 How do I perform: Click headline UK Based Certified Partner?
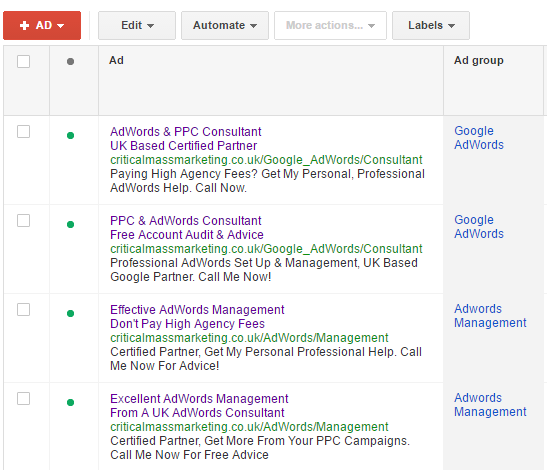point(183,146)
